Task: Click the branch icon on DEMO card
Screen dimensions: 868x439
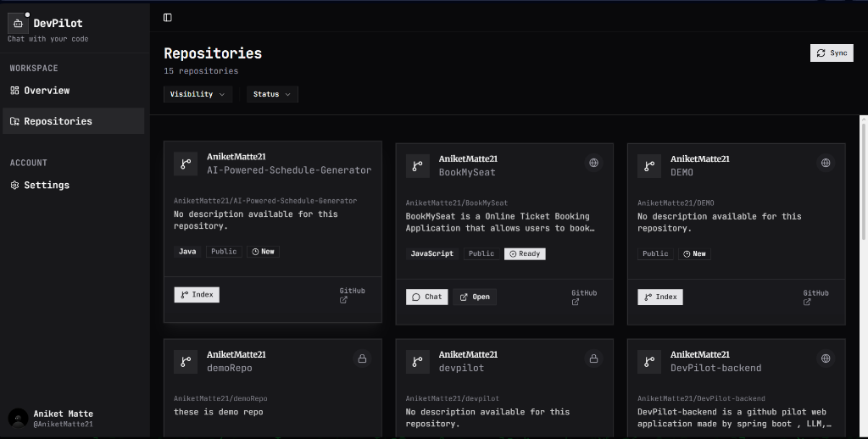Action: click(x=649, y=166)
